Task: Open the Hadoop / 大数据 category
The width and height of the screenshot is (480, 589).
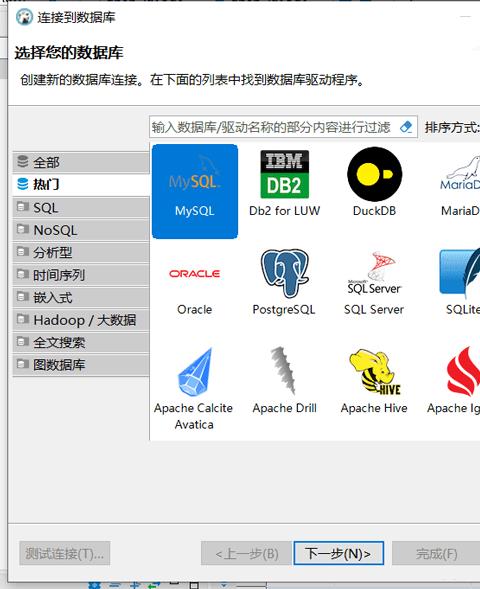Action: 81,320
